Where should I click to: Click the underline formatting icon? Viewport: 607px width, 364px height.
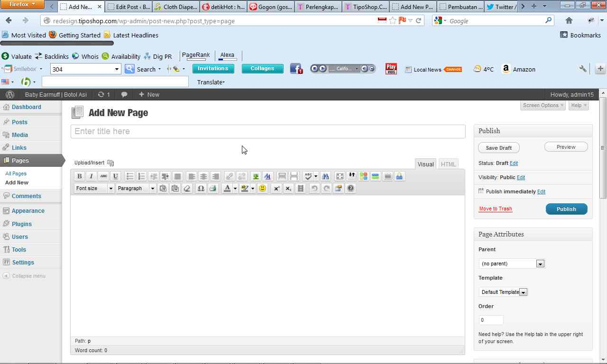115,176
